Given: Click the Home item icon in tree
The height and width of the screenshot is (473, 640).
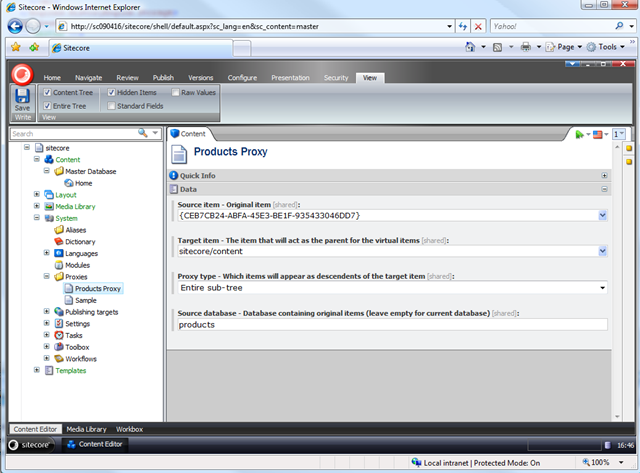Looking at the screenshot, I should click(69, 183).
